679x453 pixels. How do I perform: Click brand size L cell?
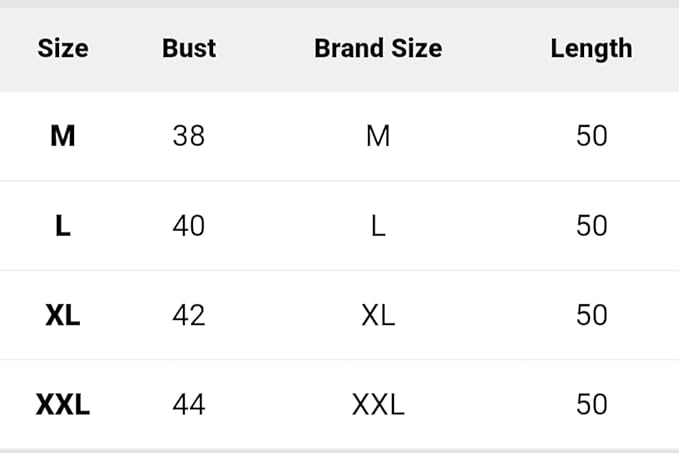pos(378,226)
